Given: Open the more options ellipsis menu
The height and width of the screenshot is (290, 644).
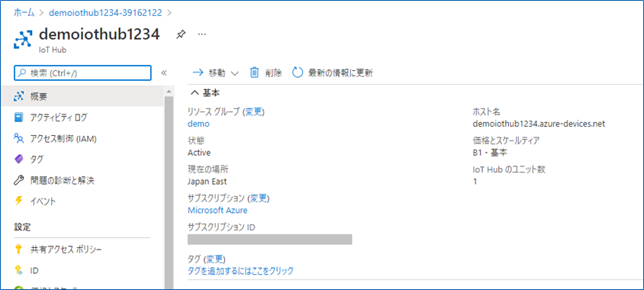Looking at the screenshot, I should [x=201, y=34].
